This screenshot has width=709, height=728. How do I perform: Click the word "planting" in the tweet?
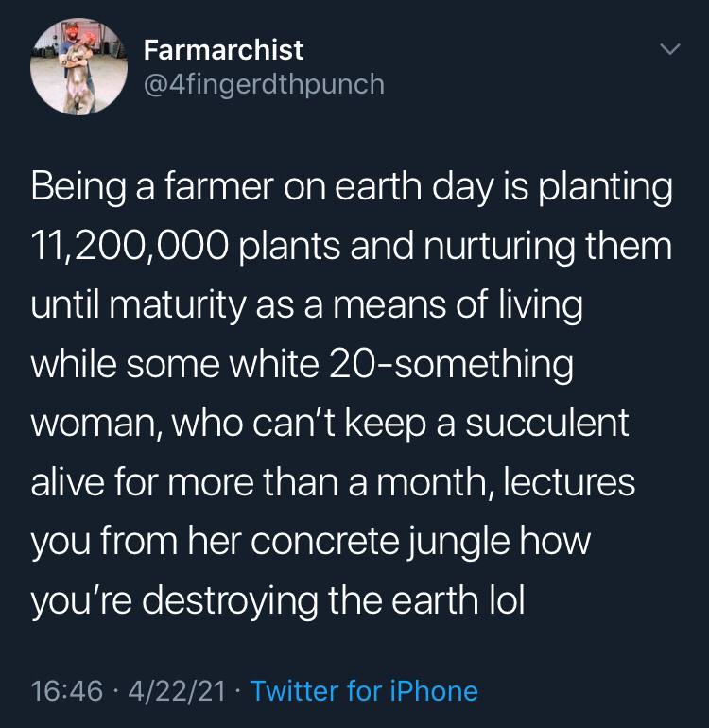tap(606, 186)
